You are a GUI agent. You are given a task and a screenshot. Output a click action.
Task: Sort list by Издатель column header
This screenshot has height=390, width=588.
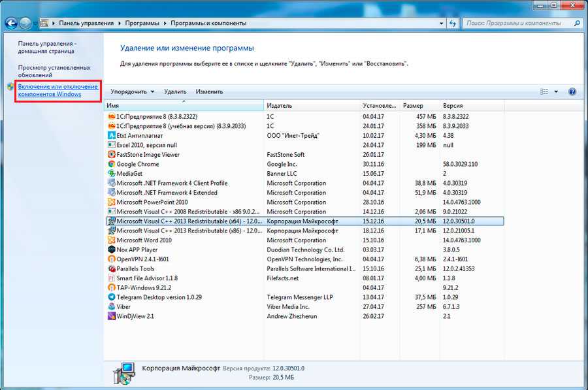(x=280, y=106)
